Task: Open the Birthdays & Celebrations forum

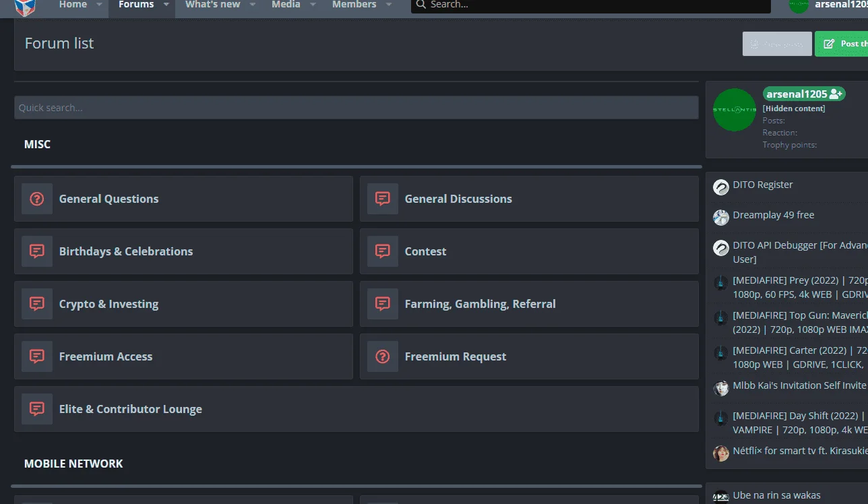Action: tap(126, 251)
